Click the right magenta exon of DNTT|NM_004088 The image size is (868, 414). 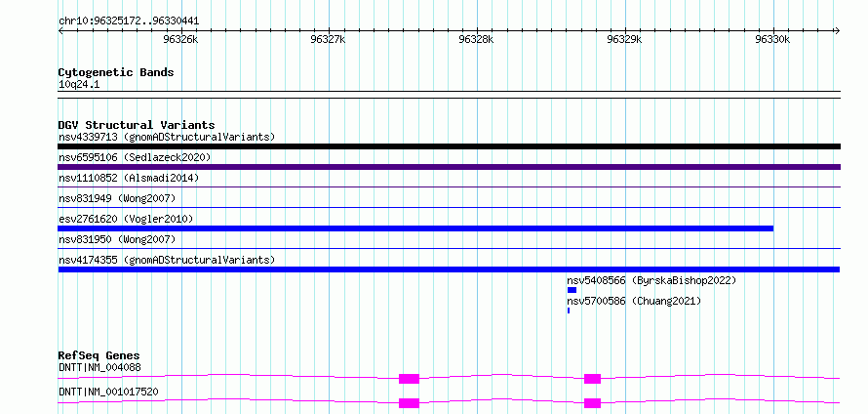tap(592, 379)
